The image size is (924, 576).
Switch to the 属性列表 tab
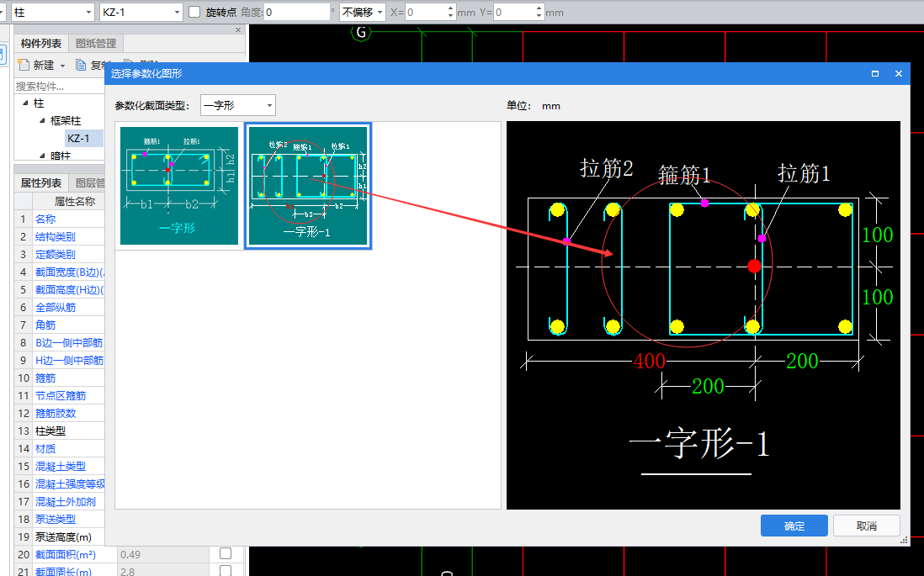pyautogui.click(x=41, y=183)
